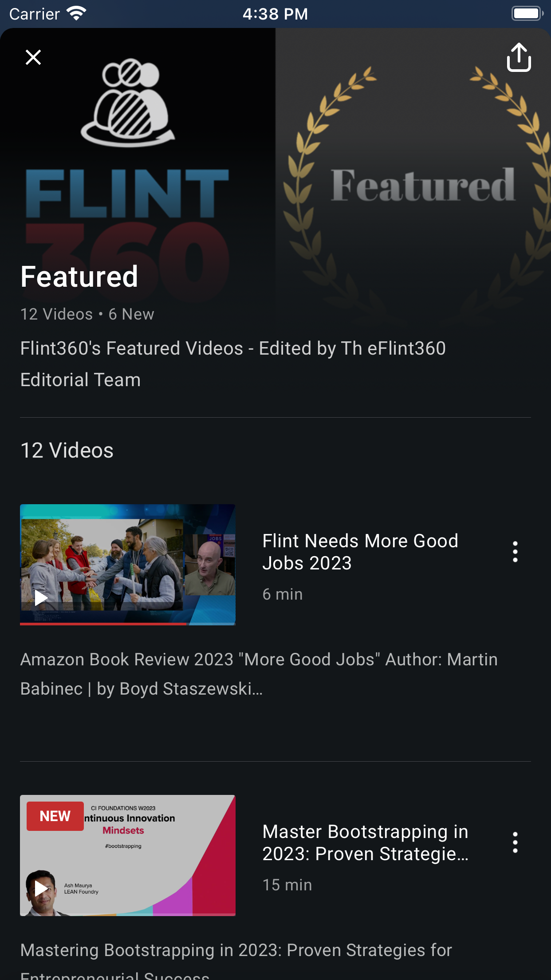The height and width of the screenshot is (980, 551).
Task: Play the Flint Needs More Good Jobs thumbnail
Action: tap(128, 565)
